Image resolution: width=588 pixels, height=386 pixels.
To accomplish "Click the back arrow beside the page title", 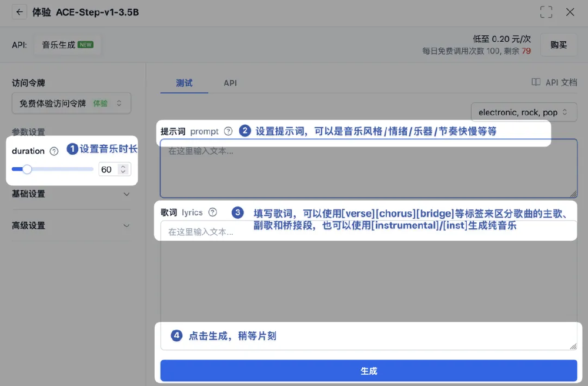I will click(19, 11).
